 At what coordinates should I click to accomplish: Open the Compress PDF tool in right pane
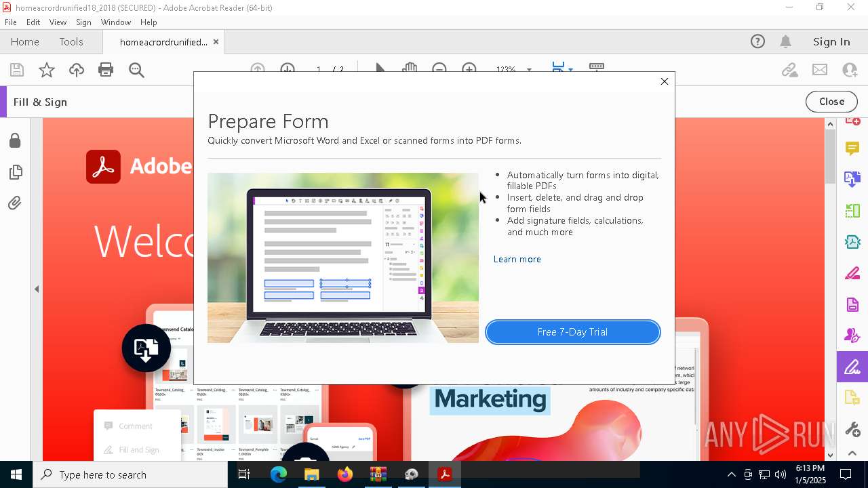[x=852, y=242]
